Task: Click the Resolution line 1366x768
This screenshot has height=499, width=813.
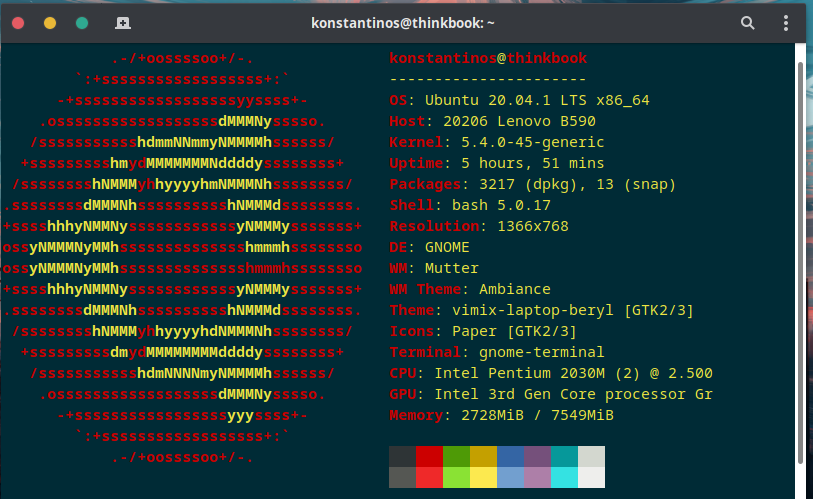Action: pos(479,226)
